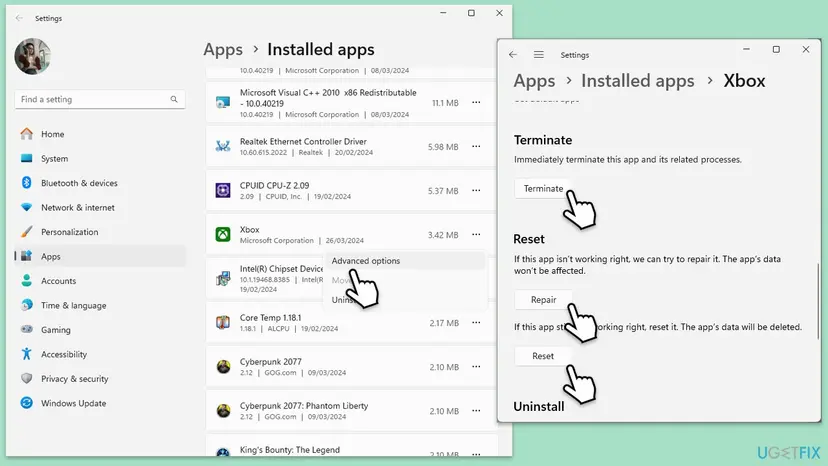
Task: Click the Terminate button
Action: (543, 189)
